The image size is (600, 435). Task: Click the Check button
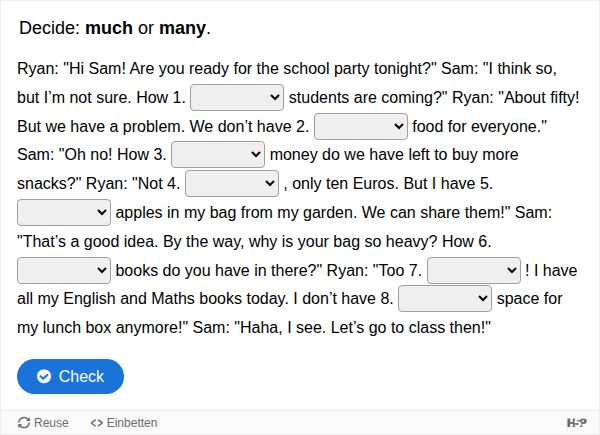coord(70,376)
